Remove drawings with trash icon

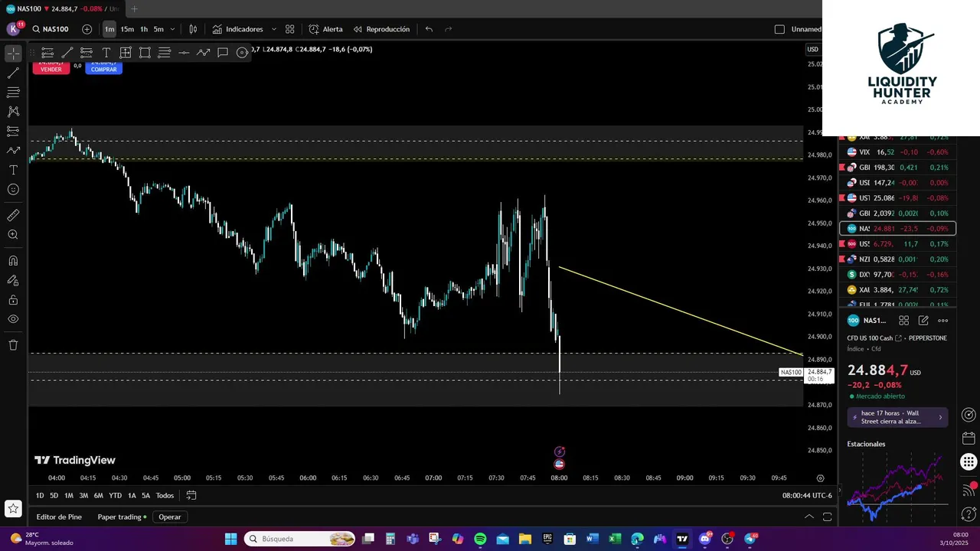(13, 345)
